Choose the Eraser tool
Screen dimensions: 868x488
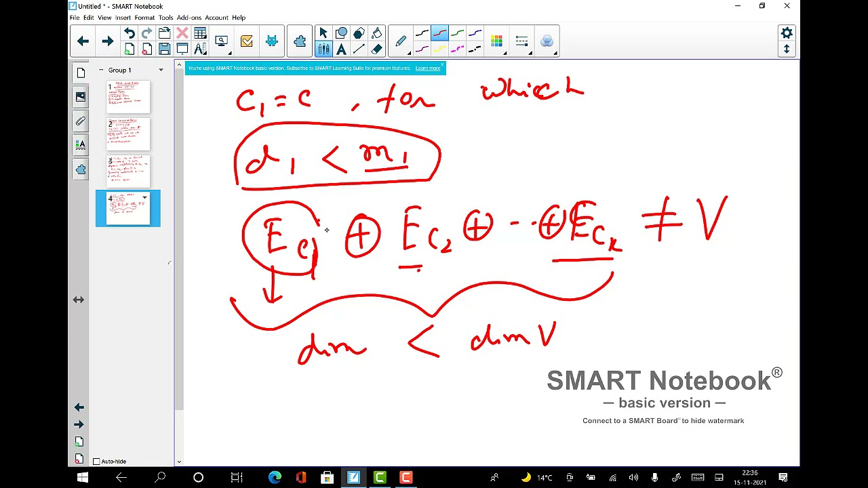point(376,49)
